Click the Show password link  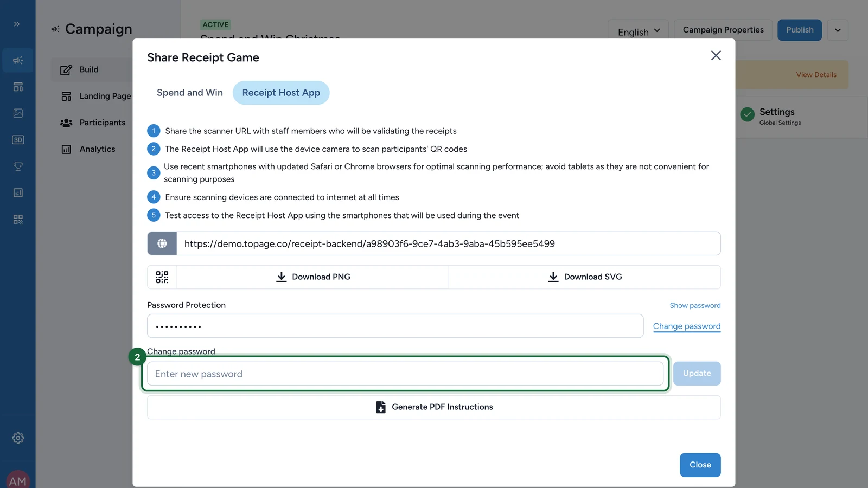[x=695, y=306]
